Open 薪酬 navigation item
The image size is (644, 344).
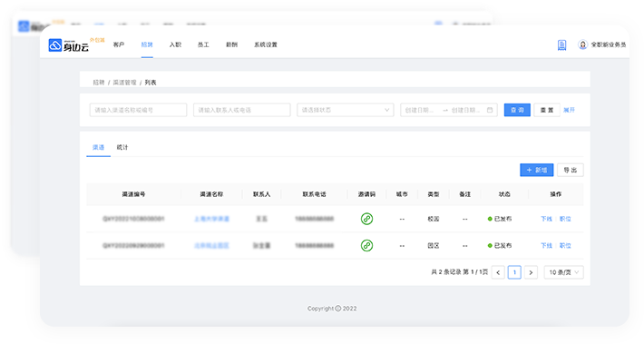click(x=231, y=44)
